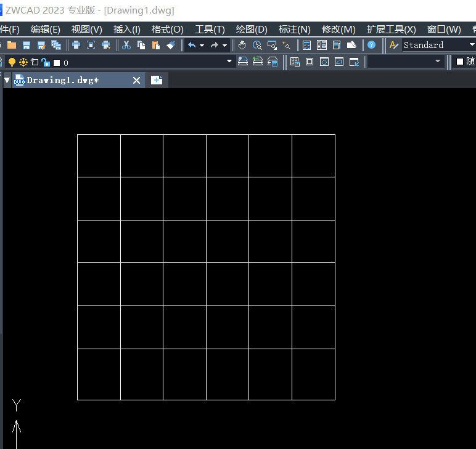476x449 pixels.
Task: Close the Drawing1.dwg tab
Action: click(137, 80)
